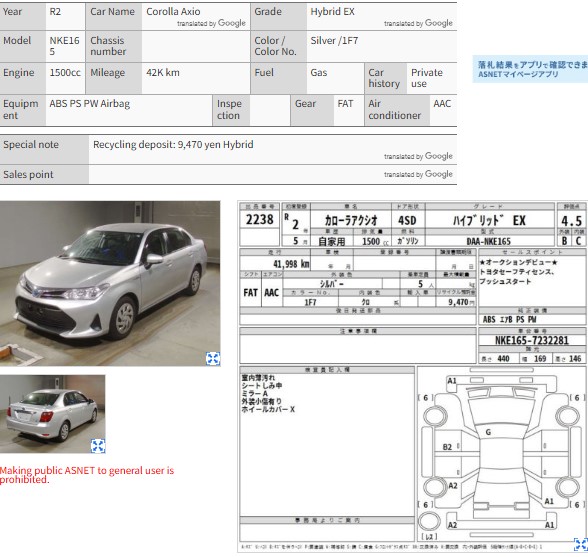Click the 'G' windshield mark on the diagram

point(488,432)
